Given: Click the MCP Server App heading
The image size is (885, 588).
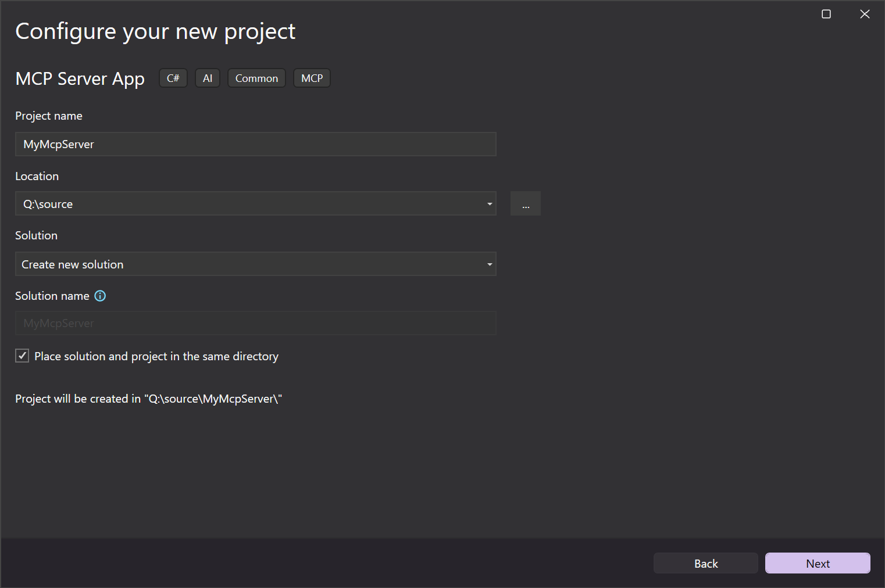Looking at the screenshot, I should coord(80,78).
